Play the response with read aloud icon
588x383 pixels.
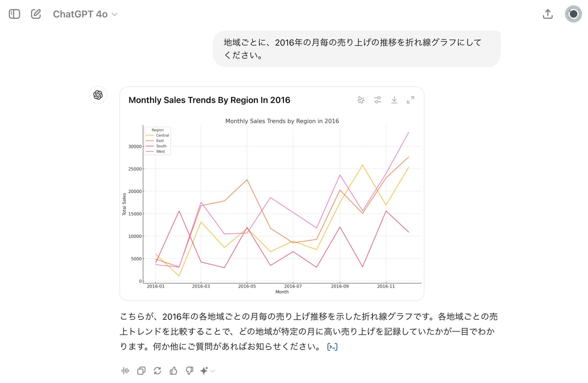pyautogui.click(x=125, y=371)
